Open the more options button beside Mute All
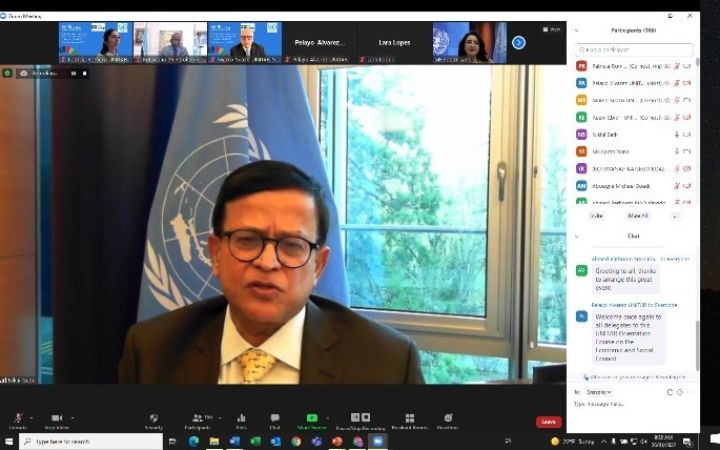This screenshot has height=450, width=720. (x=675, y=216)
